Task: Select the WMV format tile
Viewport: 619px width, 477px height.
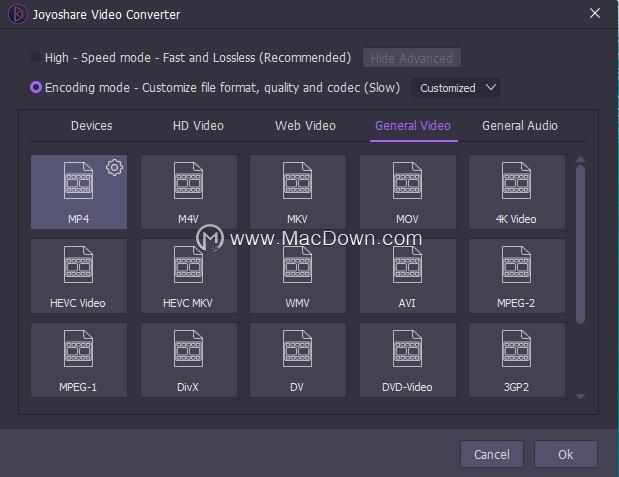Action: [x=298, y=276]
